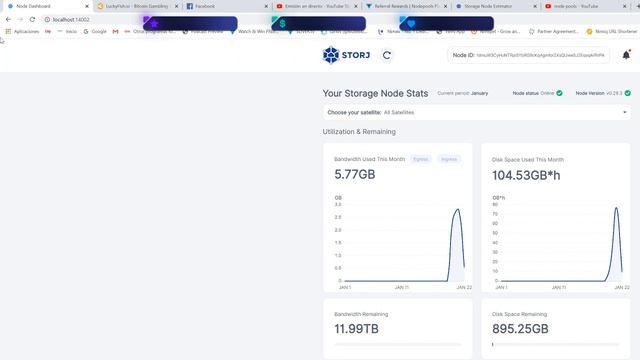Click the 5.77GB bandwidth used value
This screenshot has height=360, width=640.
click(x=355, y=175)
